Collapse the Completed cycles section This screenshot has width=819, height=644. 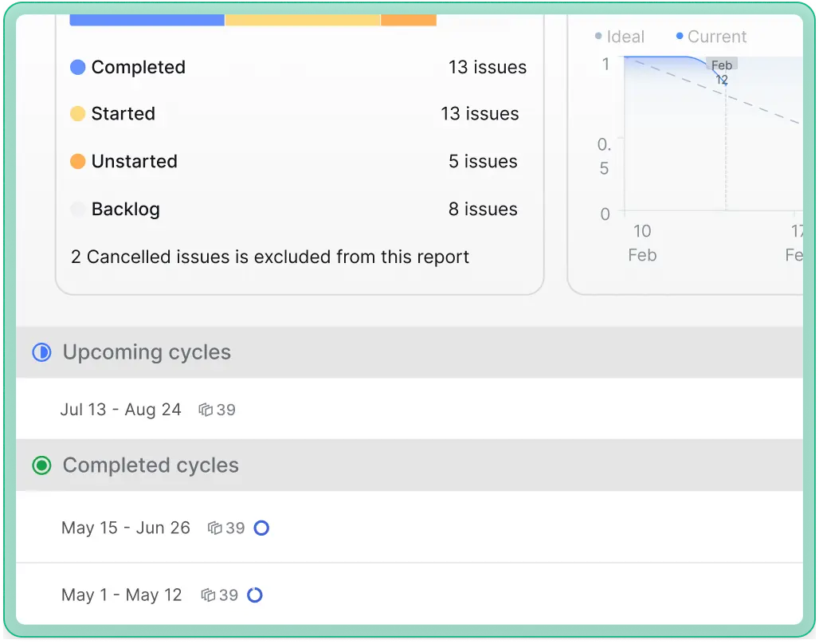tap(151, 465)
